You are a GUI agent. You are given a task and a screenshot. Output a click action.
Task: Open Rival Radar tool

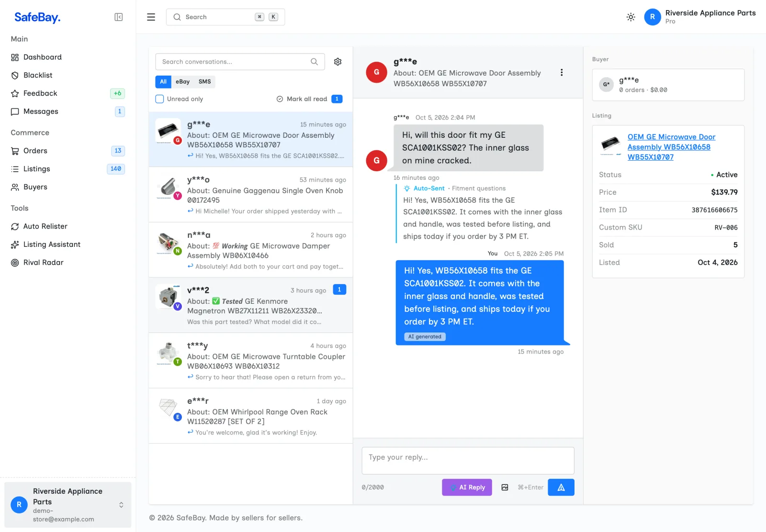pyautogui.click(x=68, y=263)
